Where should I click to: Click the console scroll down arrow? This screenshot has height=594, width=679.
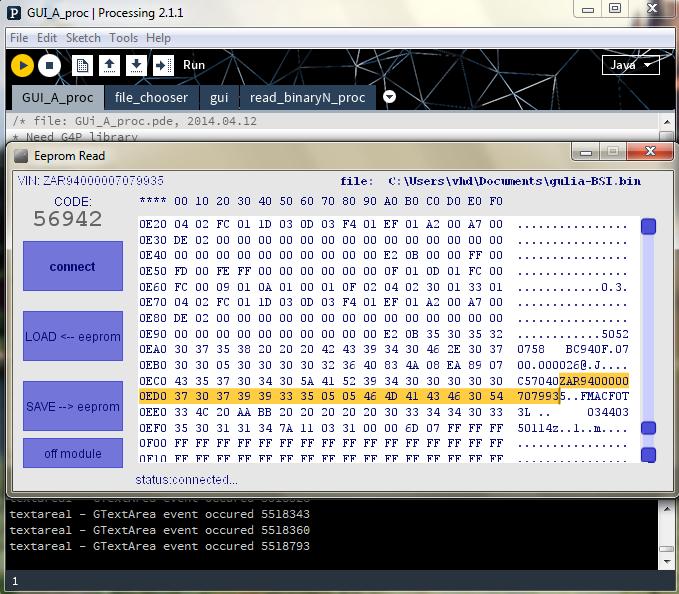[667, 562]
